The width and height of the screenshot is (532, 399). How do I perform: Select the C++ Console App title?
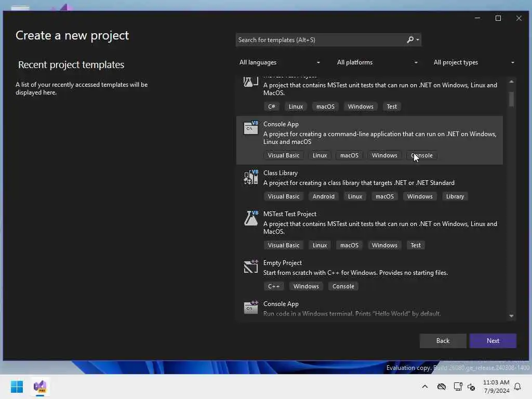pyautogui.click(x=281, y=304)
